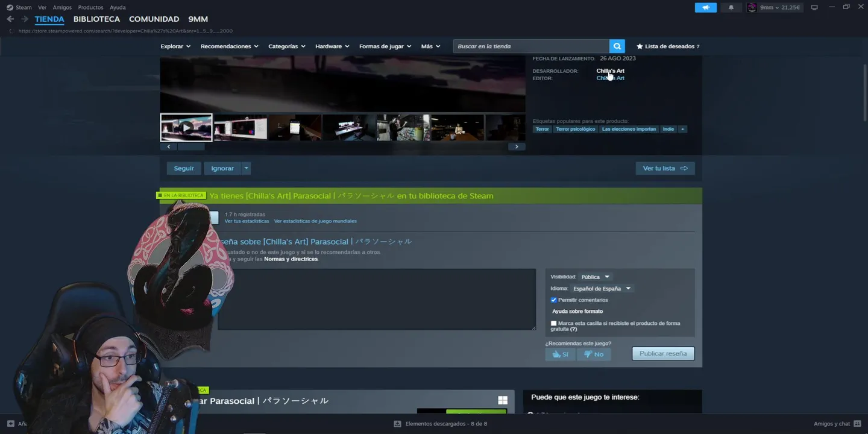Open the arrow dropdown beside Ignorar
This screenshot has height=434, width=868.
[246, 168]
